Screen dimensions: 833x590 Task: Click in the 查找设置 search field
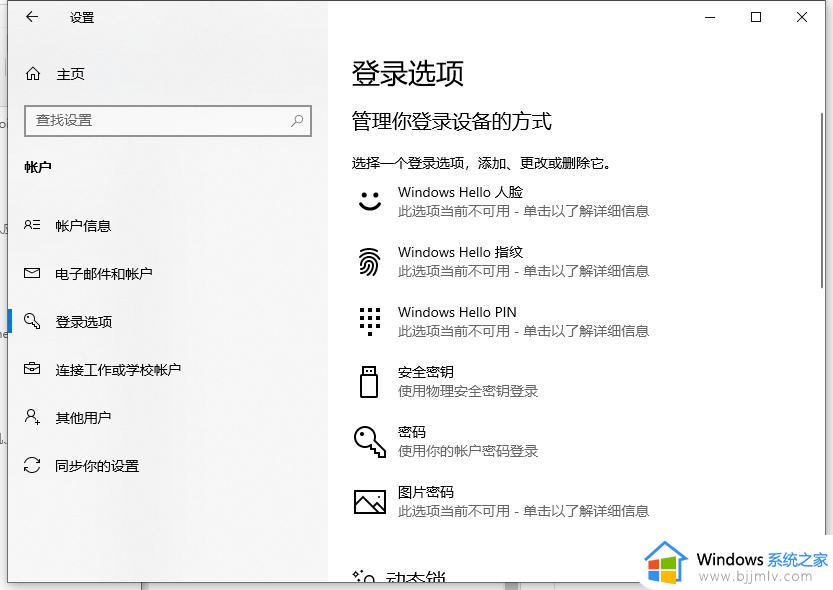(168, 121)
